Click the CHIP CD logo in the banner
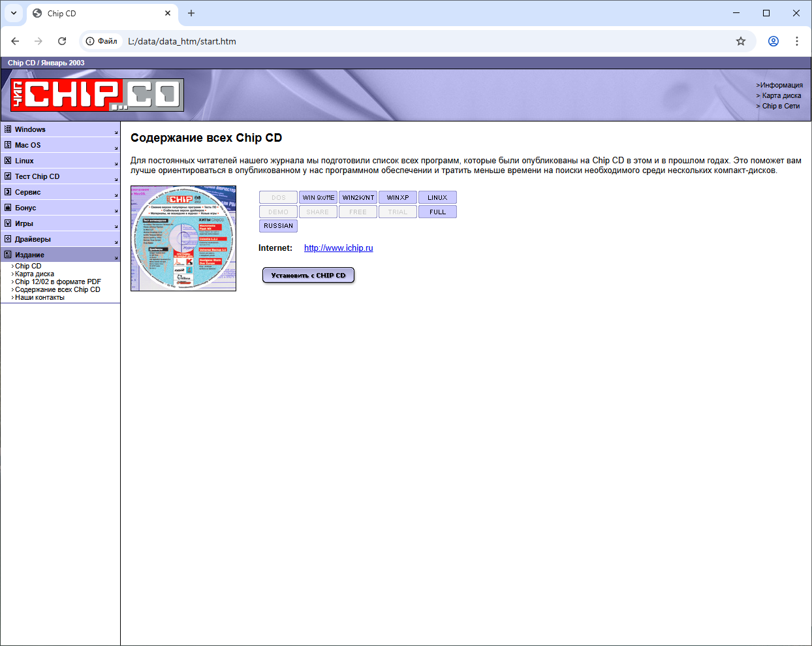Screen dimensions: 812x646 click(x=97, y=95)
